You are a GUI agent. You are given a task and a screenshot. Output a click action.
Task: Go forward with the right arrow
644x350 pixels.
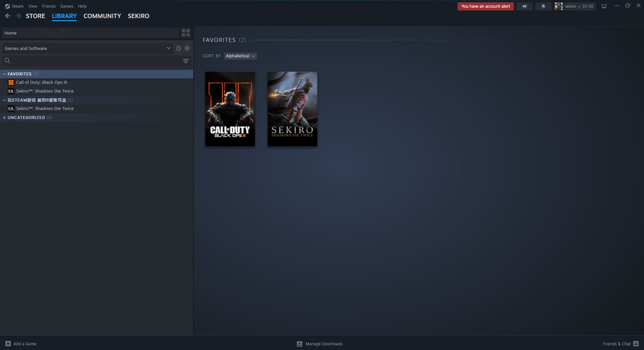click(18, 16)
